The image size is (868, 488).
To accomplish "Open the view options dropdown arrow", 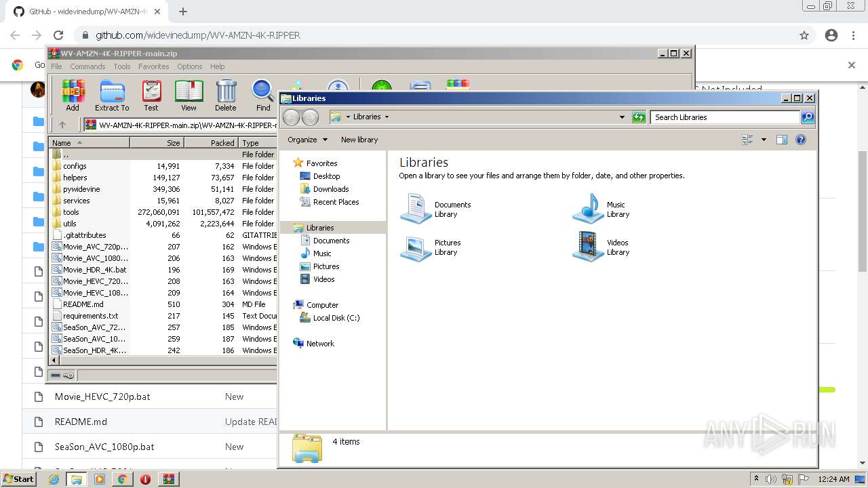I will 764,140.
